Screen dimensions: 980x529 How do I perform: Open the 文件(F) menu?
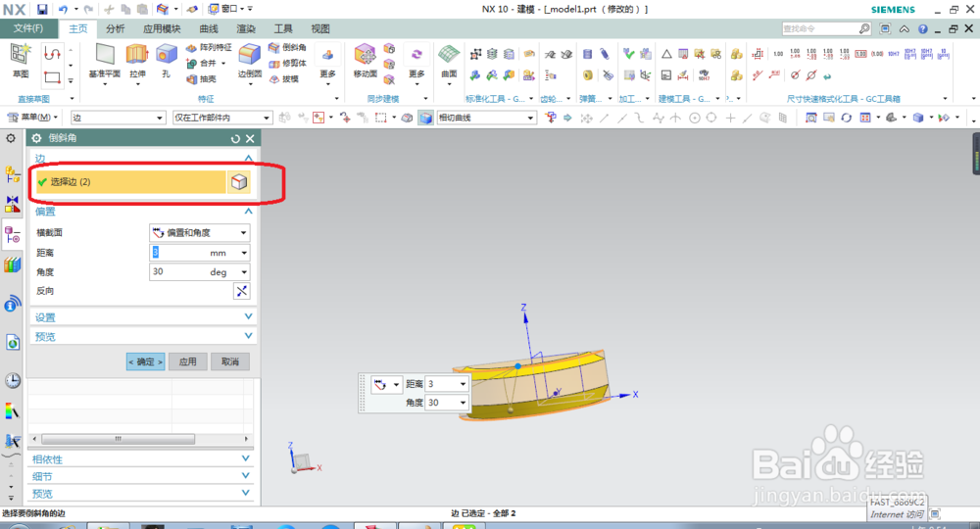[28, 28]
